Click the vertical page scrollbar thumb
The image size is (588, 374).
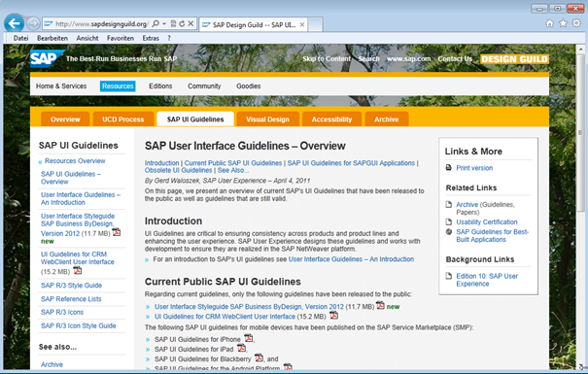[580, 132]
